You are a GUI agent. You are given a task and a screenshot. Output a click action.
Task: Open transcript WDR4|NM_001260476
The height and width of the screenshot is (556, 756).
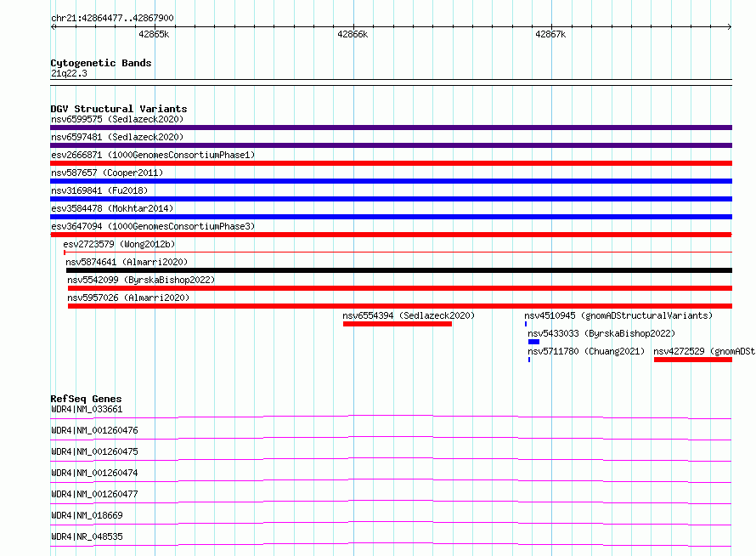point(94,430)
